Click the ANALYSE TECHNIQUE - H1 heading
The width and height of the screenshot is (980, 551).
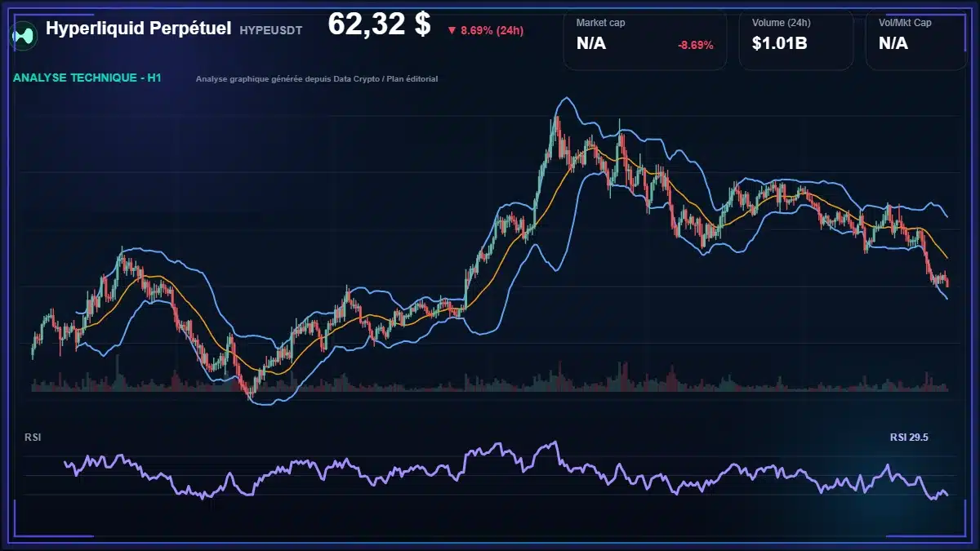pos(87,78)
